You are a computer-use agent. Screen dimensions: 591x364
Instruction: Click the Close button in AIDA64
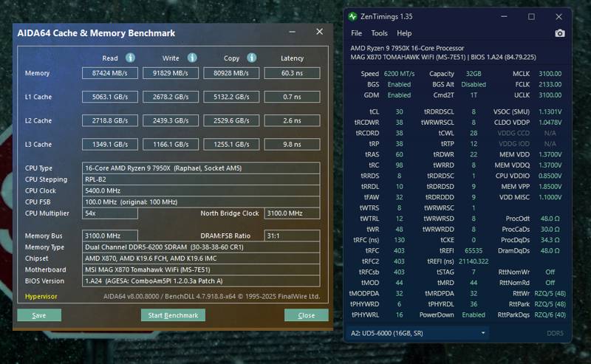tap(306, 315)
